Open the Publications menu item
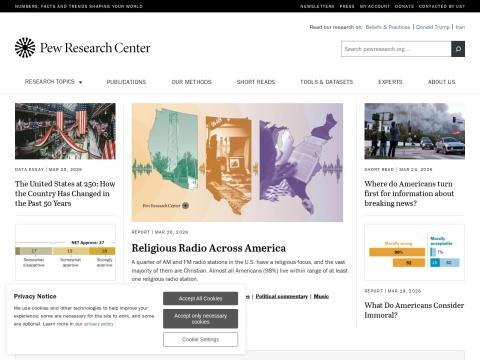480x360 pixels. click(126, 82)
